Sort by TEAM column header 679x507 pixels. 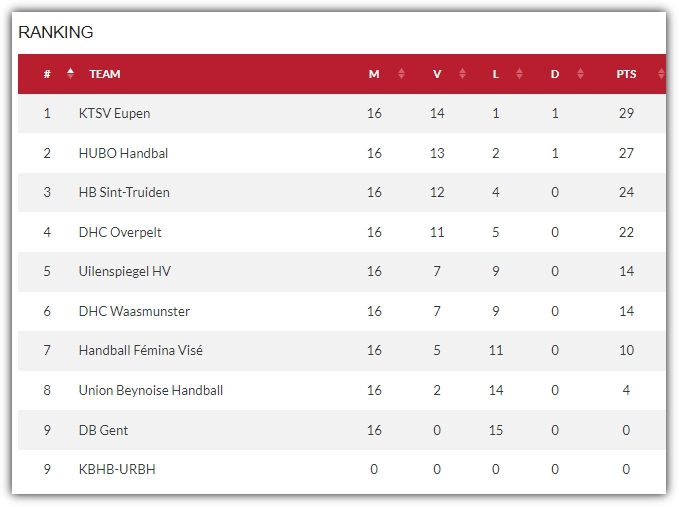(105, 74)
